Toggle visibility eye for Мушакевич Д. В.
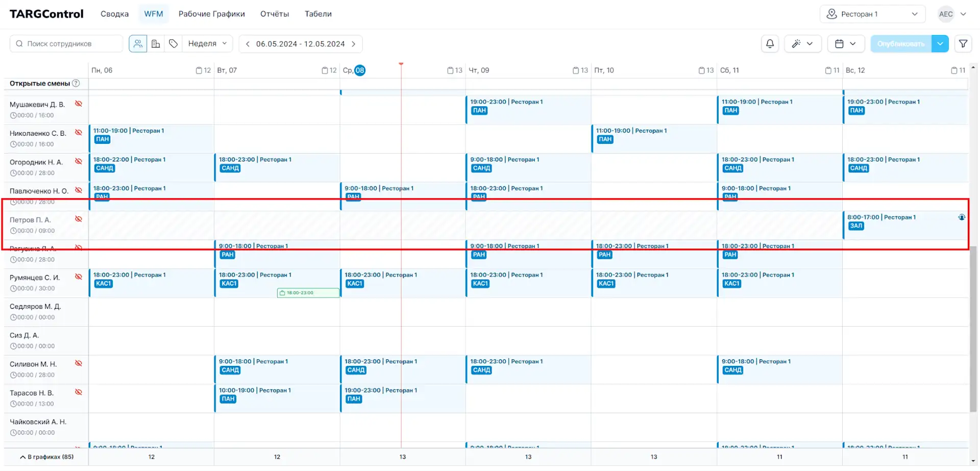The width and height of the screenshot is (980, 471). [79, 104]
